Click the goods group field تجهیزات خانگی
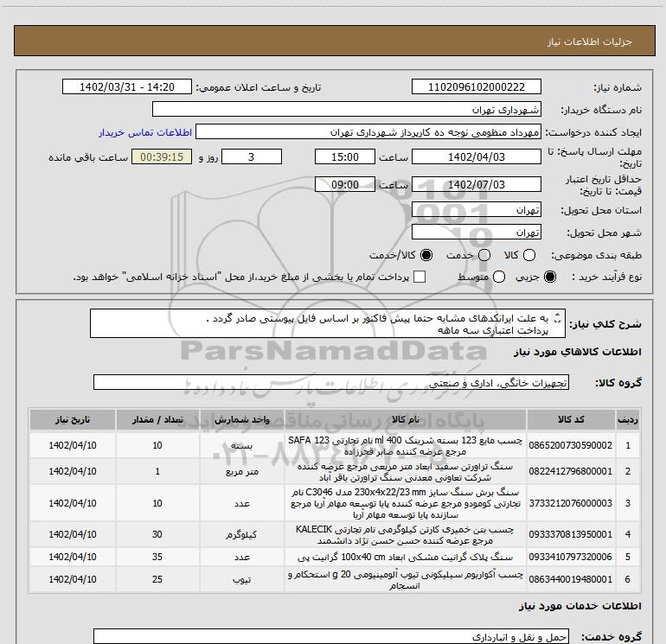The image size is (666, 644). click(331, 382)
